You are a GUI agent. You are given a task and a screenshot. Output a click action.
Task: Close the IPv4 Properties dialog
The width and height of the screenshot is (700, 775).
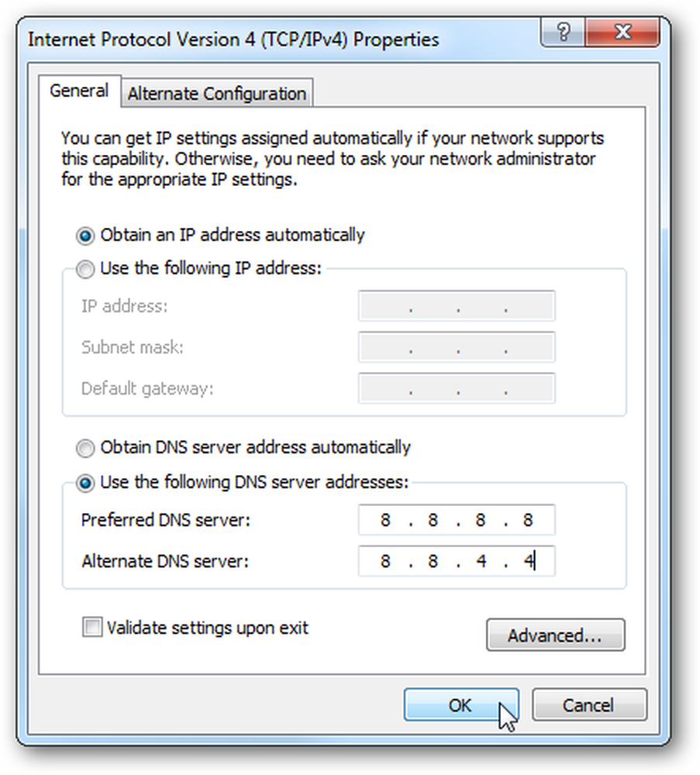[622, 32]
